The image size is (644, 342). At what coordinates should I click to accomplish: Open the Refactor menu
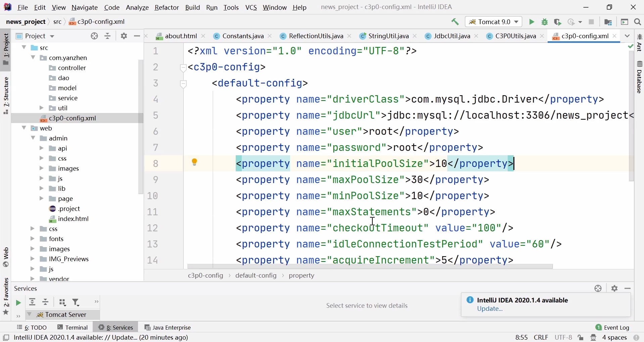coord(167,7)
